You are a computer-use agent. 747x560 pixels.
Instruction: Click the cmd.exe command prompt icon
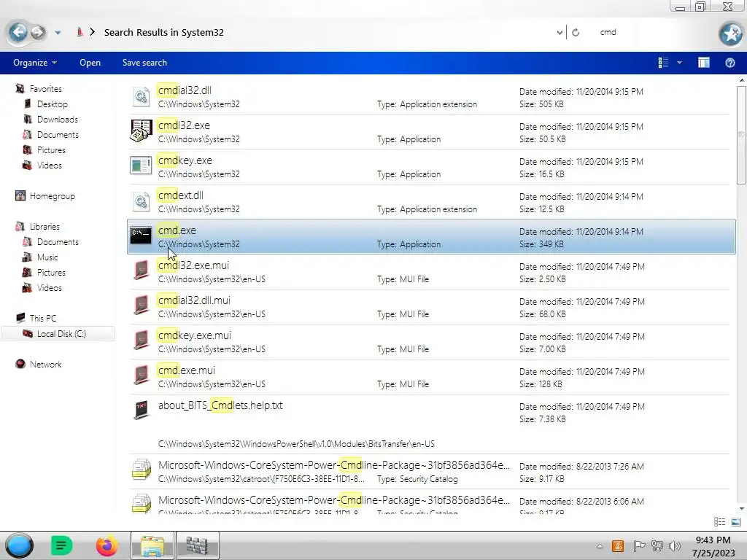[x=141, y=236]
